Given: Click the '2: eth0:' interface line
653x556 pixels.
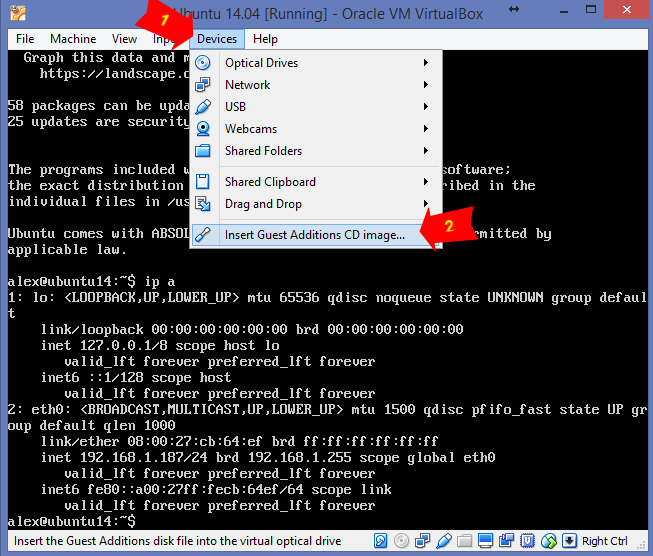Looking at the screenshot, I should point(327,410).
